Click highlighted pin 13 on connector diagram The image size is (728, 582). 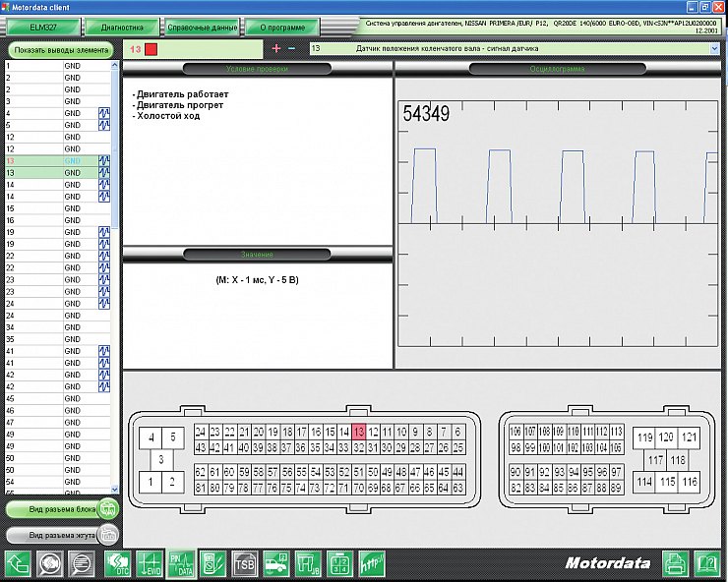[359, 432]
